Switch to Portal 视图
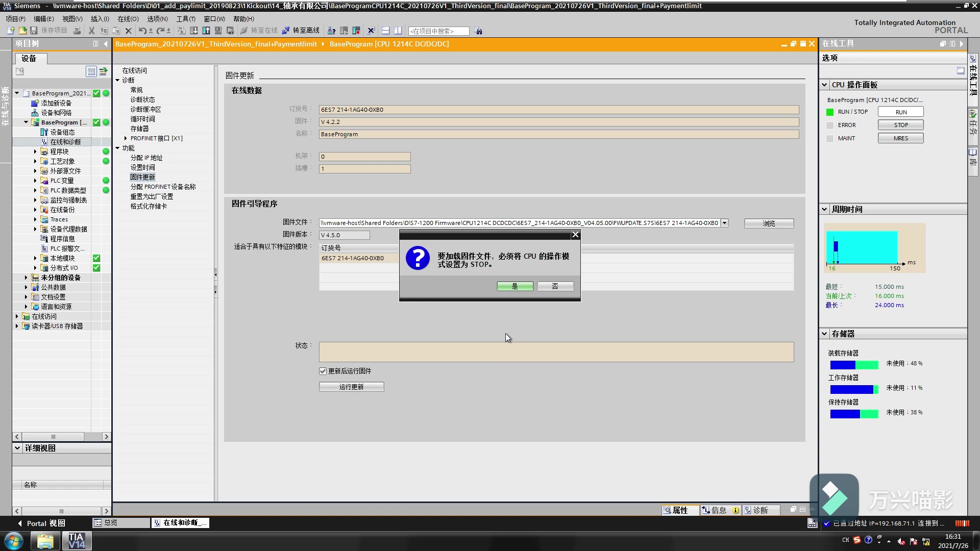The width and height of the screenshot is (980, 551). pyautogui.click(x=41, y=523)
